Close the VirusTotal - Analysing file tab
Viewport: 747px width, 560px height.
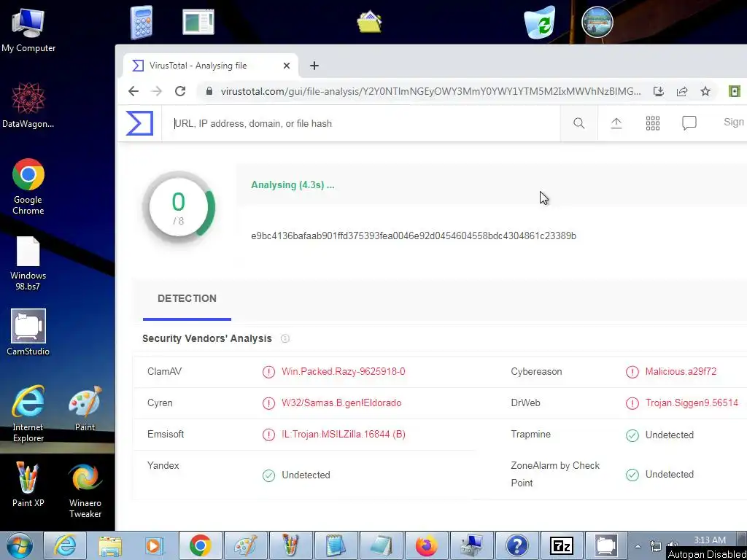point(286,66)
